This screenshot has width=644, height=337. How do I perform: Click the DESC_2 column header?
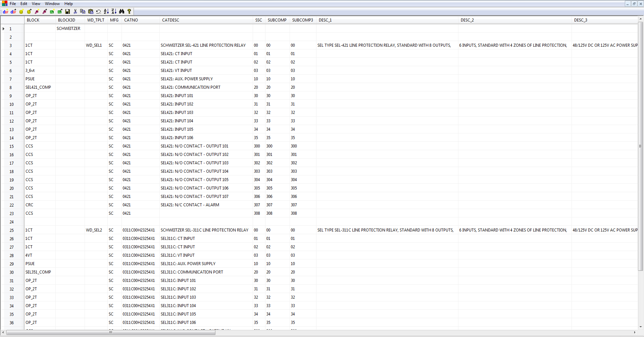[x=515, y=20]
